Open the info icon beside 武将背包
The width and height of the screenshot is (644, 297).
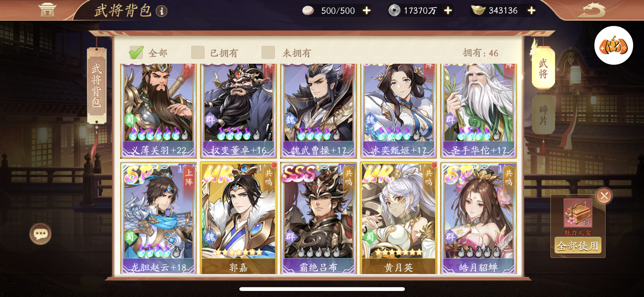pos(161,11)
